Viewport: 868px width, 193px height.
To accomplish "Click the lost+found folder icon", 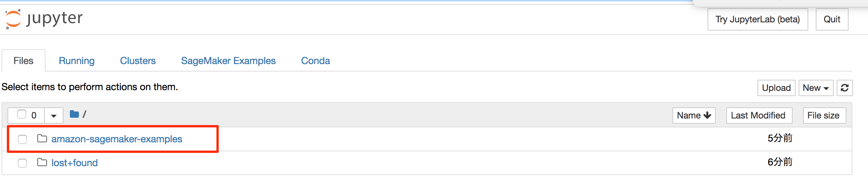I will 42,162.
